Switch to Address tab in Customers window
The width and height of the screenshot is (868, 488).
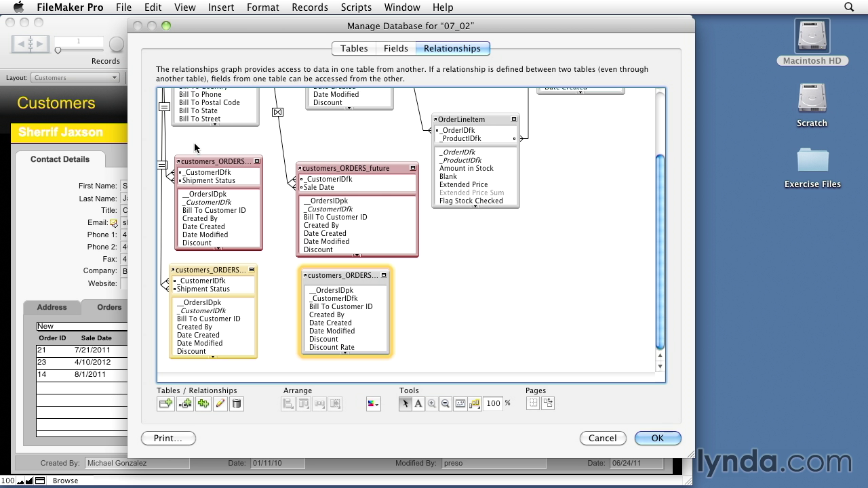click(52, 307)
